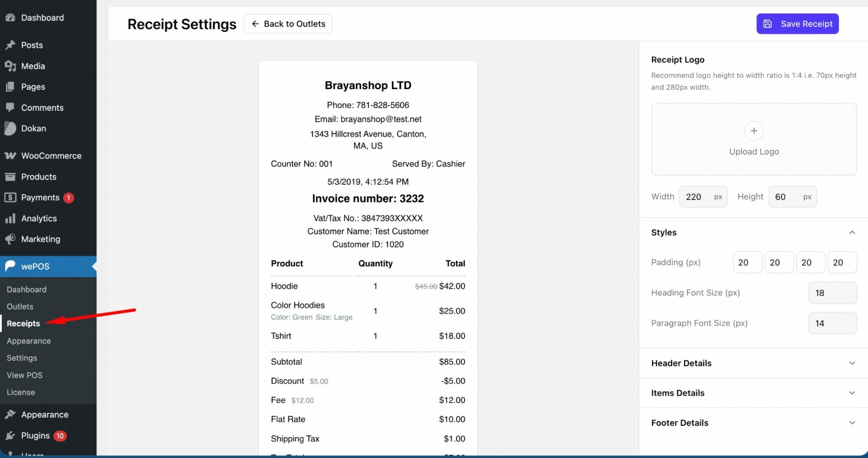Click the fourth Padding input field
This screenshot has height=458, width=868.
[842, 262]
